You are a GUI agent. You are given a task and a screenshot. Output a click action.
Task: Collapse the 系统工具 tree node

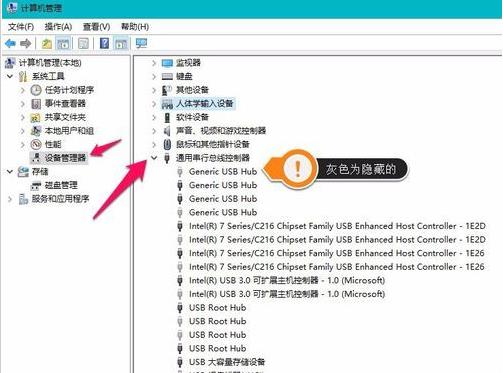coord(10,76)
